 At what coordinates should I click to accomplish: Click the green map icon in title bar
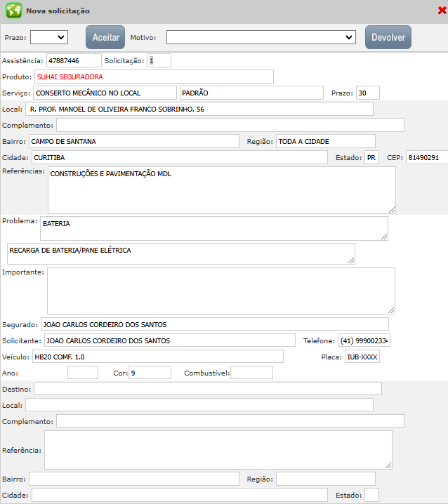coord(13,11)
